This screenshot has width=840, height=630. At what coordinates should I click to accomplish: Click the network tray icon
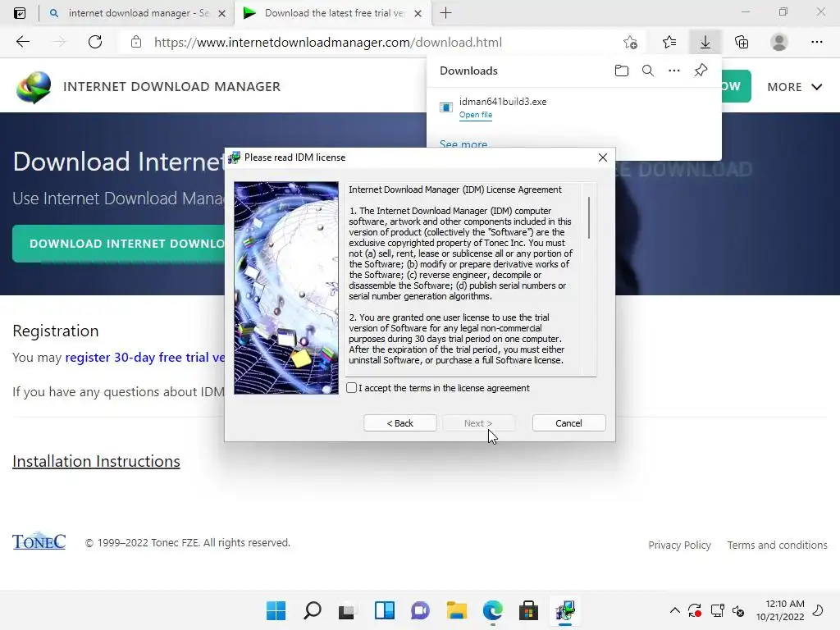coord(717,610)
